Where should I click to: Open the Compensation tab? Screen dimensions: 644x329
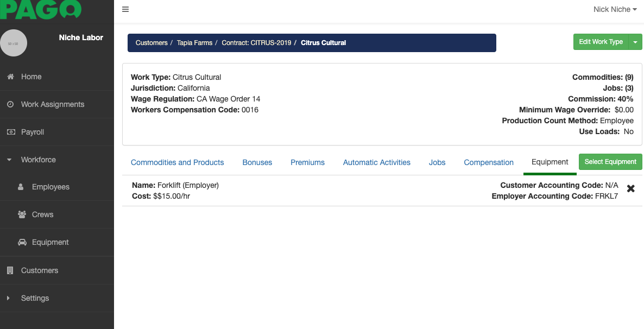click(488, 162)
